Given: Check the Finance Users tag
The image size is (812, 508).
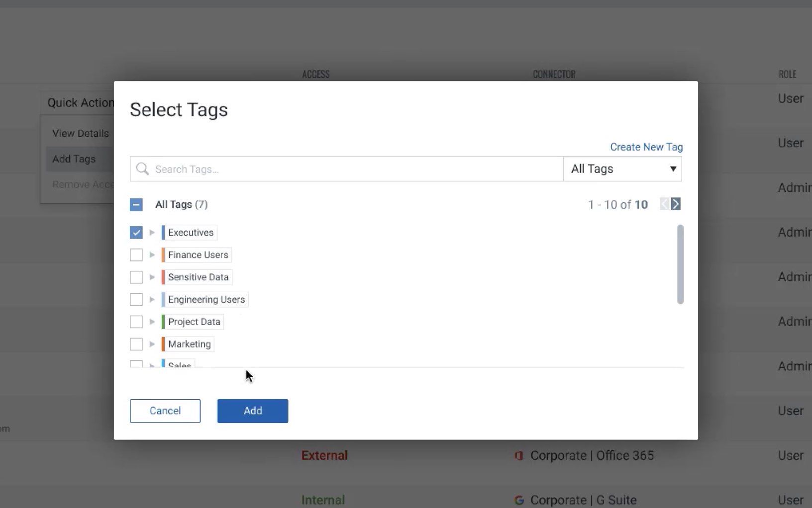Looking at the screenshot, I should 136,254.
